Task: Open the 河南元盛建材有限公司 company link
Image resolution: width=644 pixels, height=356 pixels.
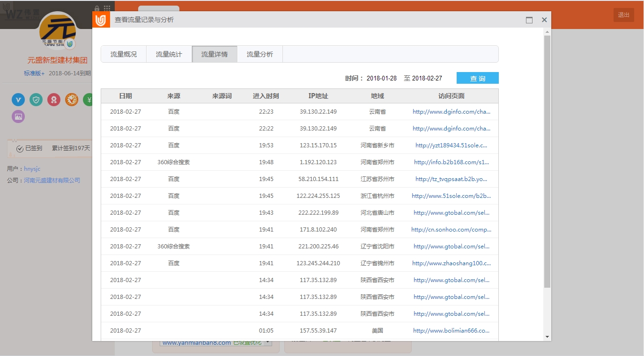Action: (52, 181)
